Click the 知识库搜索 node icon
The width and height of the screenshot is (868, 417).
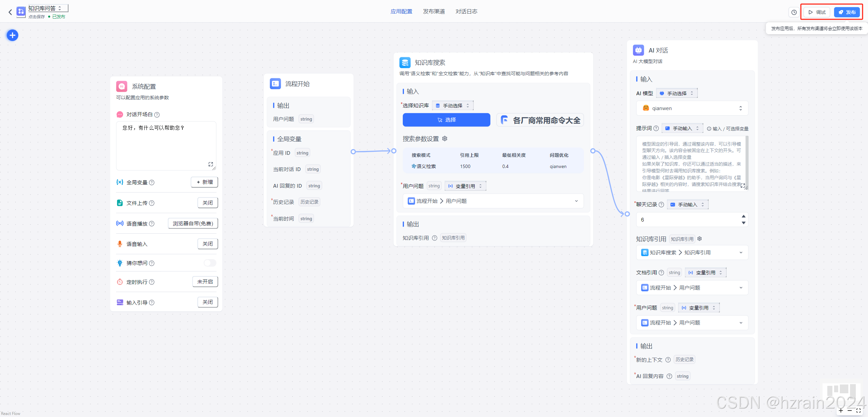405,63
